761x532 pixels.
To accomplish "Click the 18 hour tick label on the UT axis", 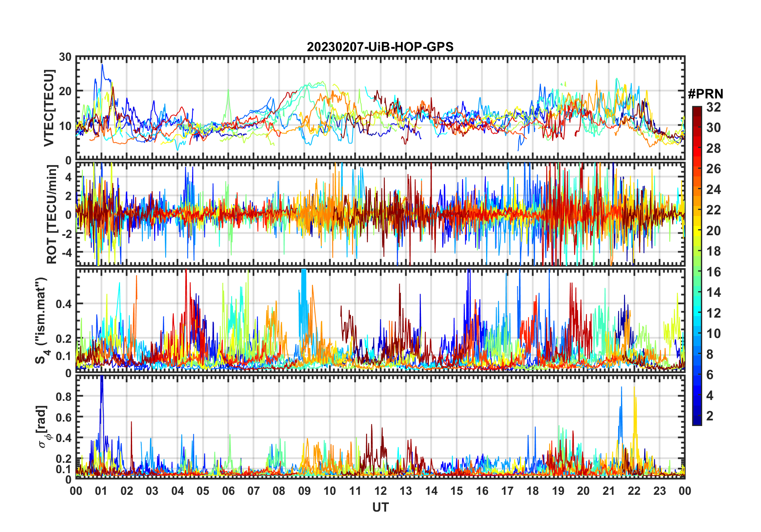I will tap(533, 491).
